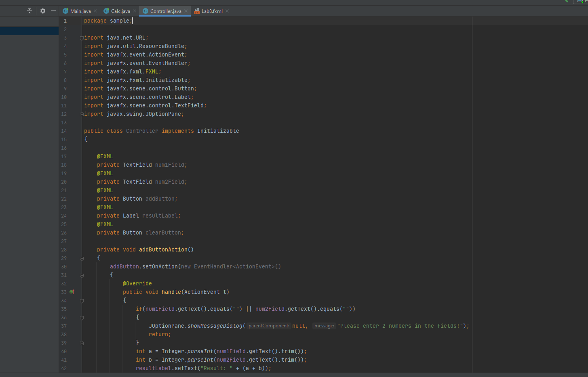Select the highlighted row in the project panel
Image resolution: width=588 pixels, height=377 pixels.
point(29,31)
